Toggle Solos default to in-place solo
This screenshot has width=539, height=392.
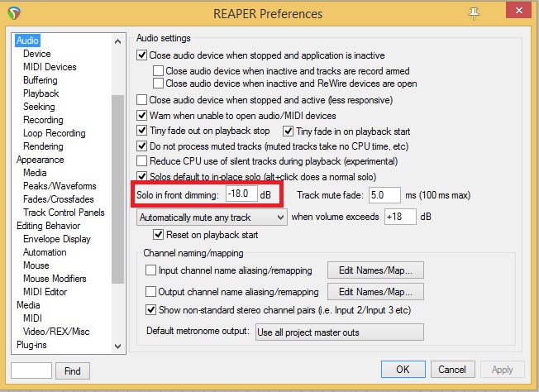[x=141, y=176]
